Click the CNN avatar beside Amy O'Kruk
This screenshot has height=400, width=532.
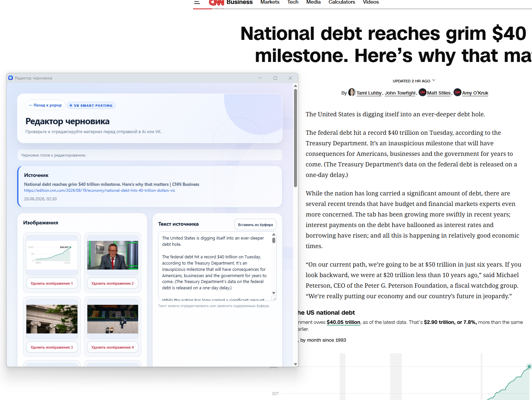click(x=458, y=92)
